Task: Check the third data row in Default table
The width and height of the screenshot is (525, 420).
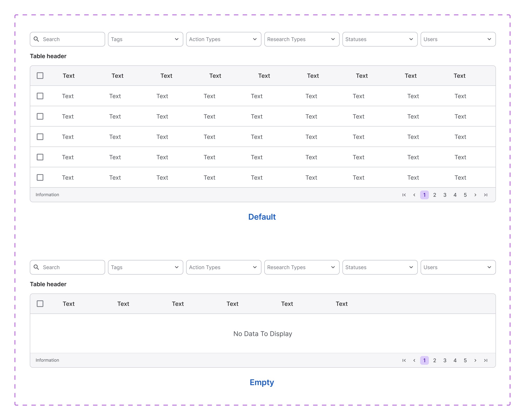Action: tap(40, 137)
